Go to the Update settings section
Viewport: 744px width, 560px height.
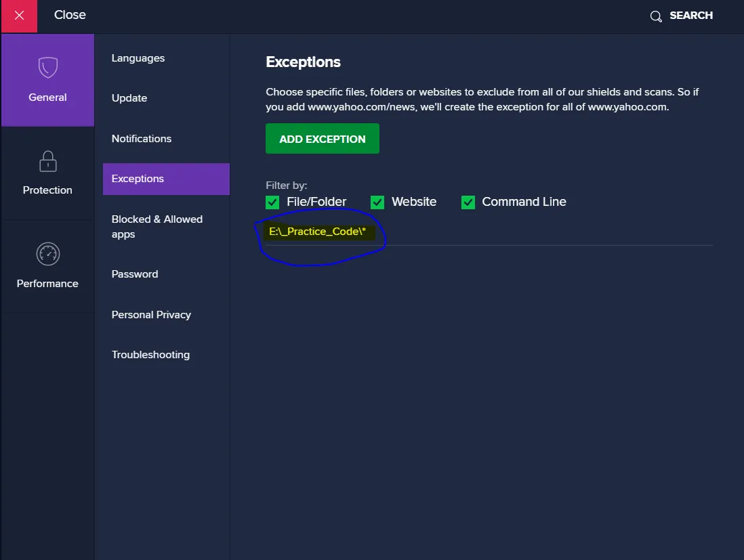[129, 98]
